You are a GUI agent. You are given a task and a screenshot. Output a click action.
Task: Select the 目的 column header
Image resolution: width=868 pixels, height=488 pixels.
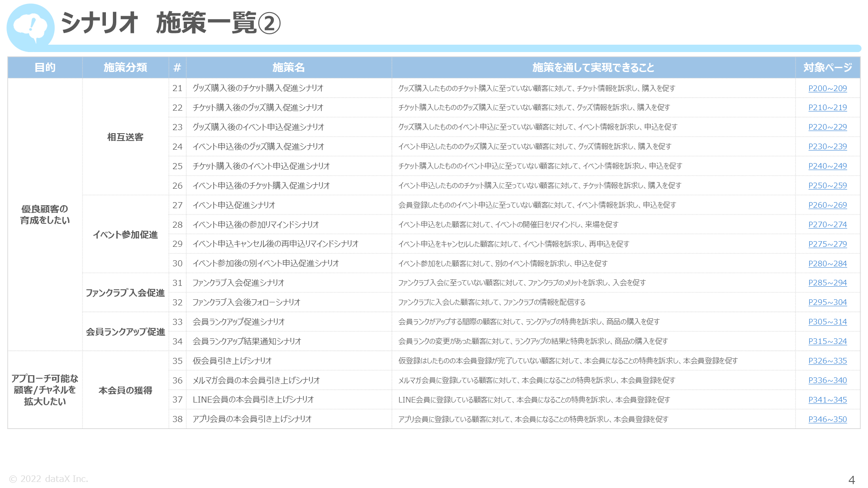(45, 68)
